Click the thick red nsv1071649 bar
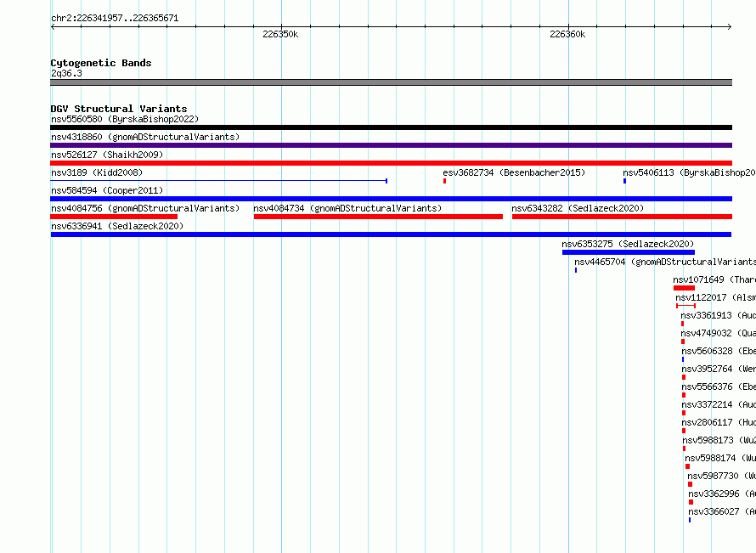This screenshot has width=756, height=553. tap(684, 288)
